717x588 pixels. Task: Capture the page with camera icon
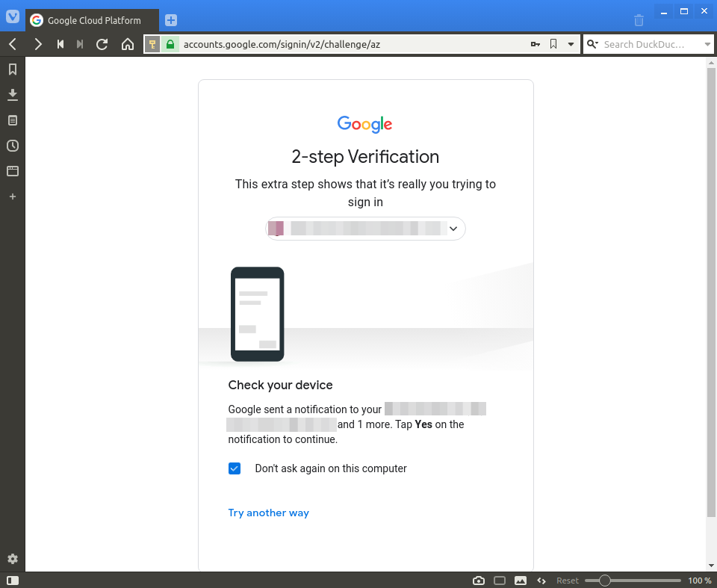479,581
